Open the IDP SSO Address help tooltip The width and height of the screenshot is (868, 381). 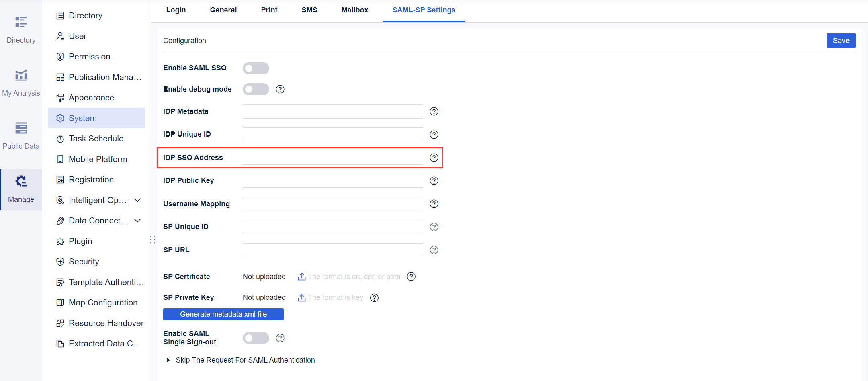pos(434,158)
